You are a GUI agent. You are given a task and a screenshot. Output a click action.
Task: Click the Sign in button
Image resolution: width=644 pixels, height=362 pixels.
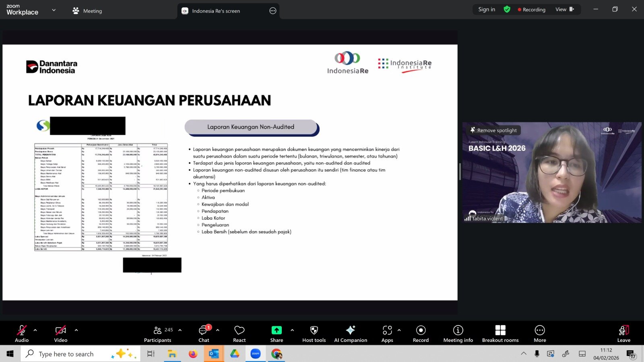click(486, 9)
